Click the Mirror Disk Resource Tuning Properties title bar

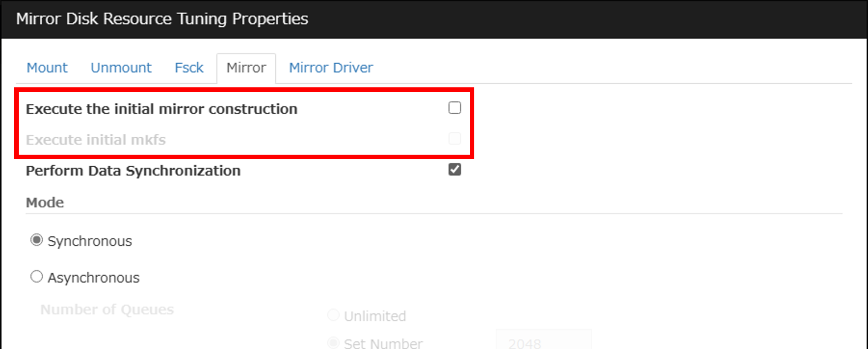[x=162, y=19]
